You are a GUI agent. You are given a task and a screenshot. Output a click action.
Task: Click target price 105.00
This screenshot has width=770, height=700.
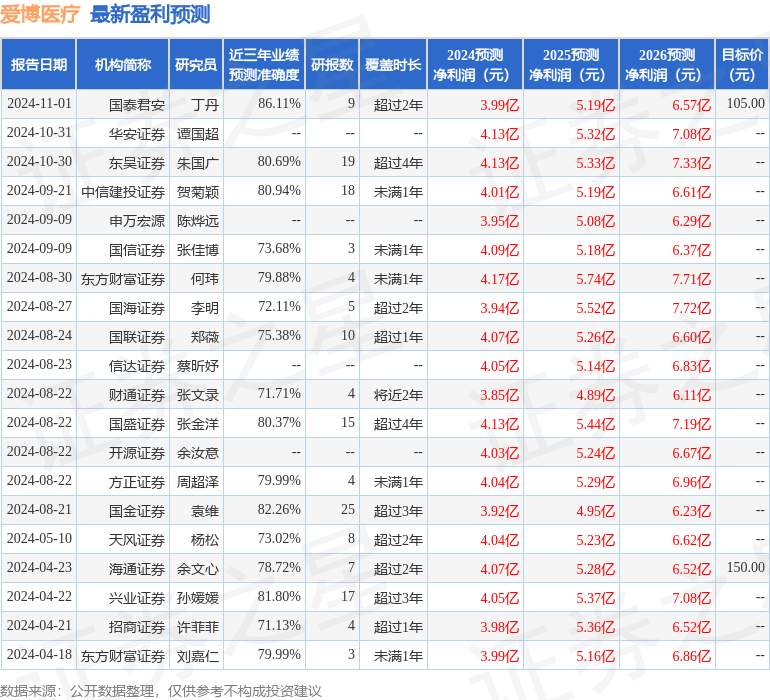[745, 104]
